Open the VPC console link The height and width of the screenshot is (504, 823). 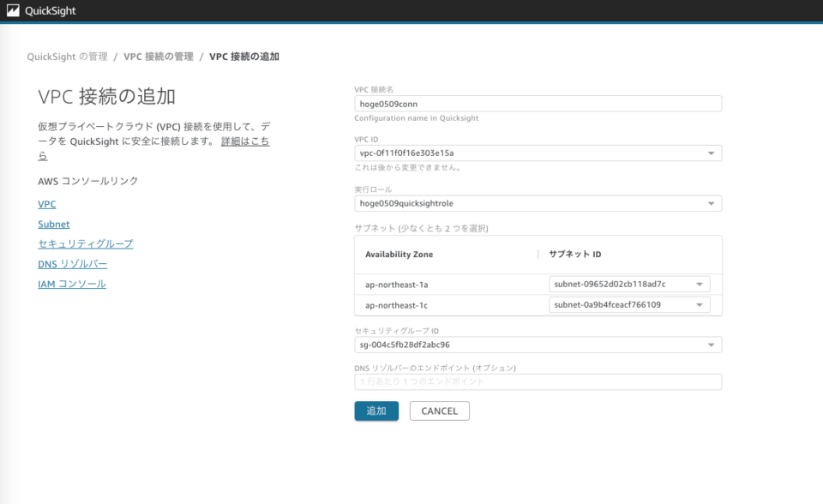(45, 204)
